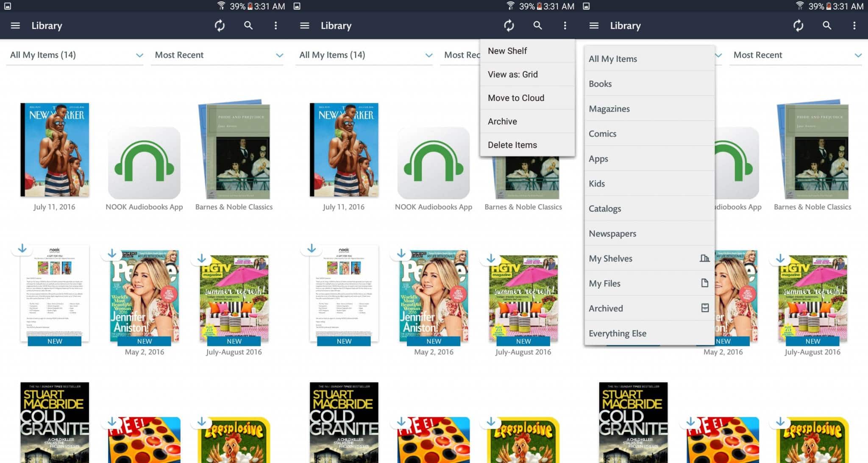Tap NEW badge on middle screen HGTV magazine
The width and height of the screenshot is (868, 463).
pos(523,341)
